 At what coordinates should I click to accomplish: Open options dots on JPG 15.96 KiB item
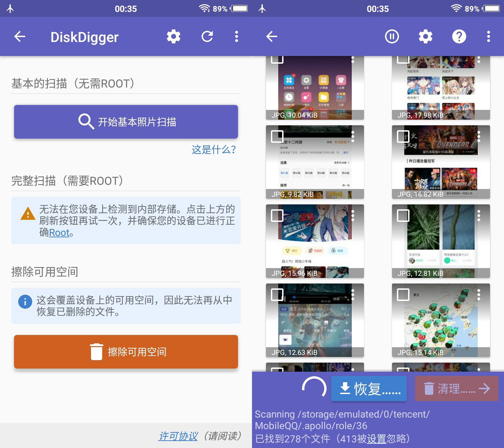353,216
